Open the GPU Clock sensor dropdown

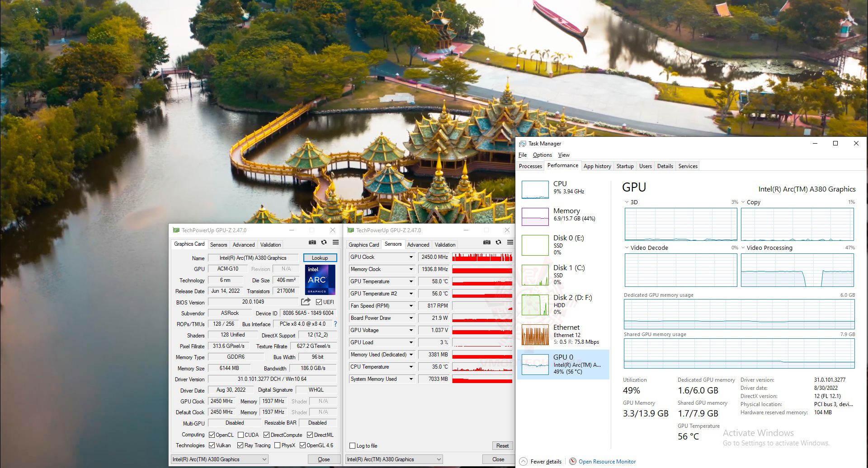tap(411, 257)
